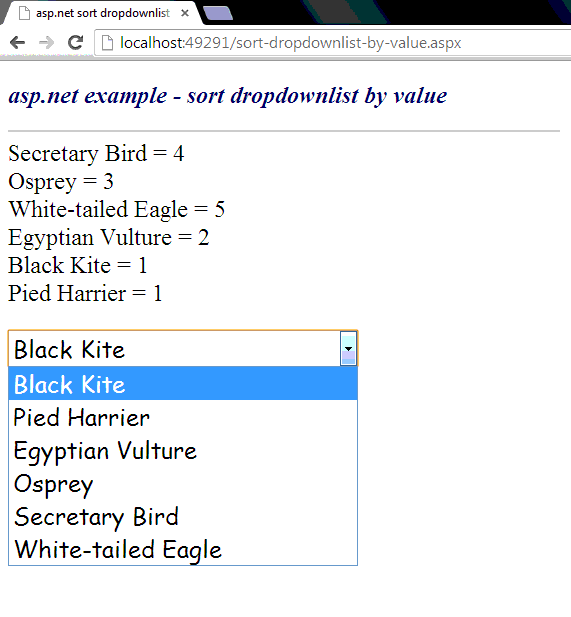Click the page icon in the address bar
Screen dimensions: 571x617
(x=107, y=43)
